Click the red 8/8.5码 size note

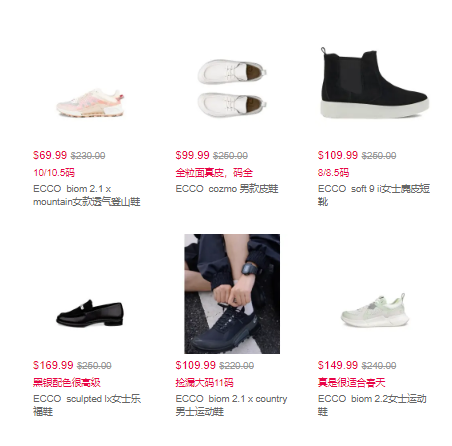point(333,173)
